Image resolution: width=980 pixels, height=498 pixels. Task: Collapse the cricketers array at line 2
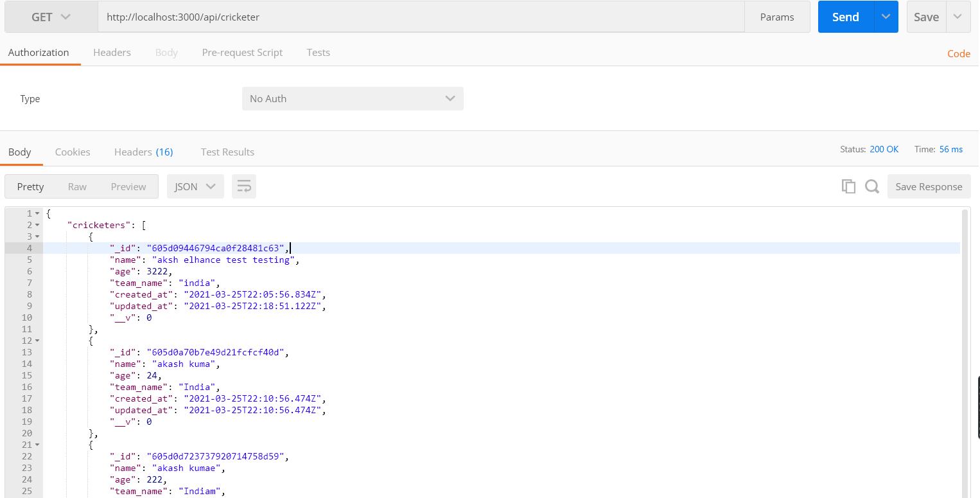[x=37, y=225]
